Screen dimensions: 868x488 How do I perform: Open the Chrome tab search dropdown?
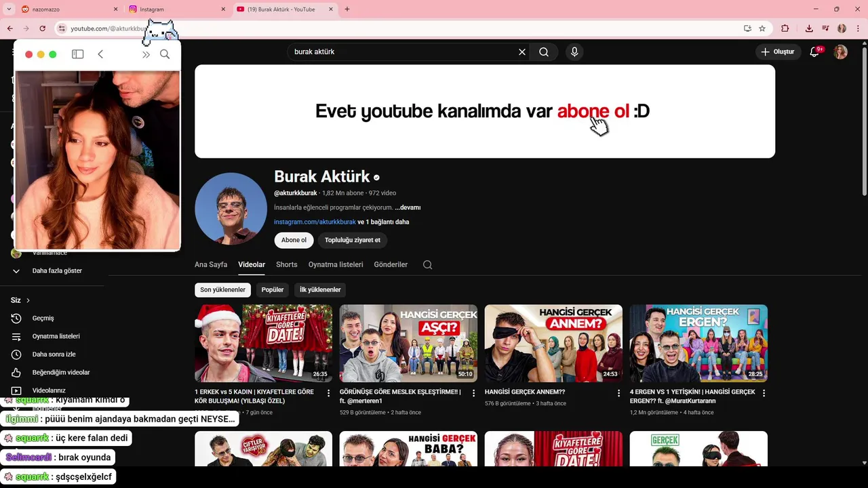tap(9, 9)
